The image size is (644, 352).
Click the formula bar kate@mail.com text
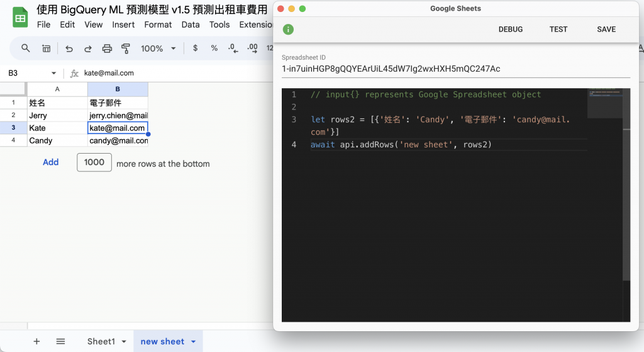point(109,73)
